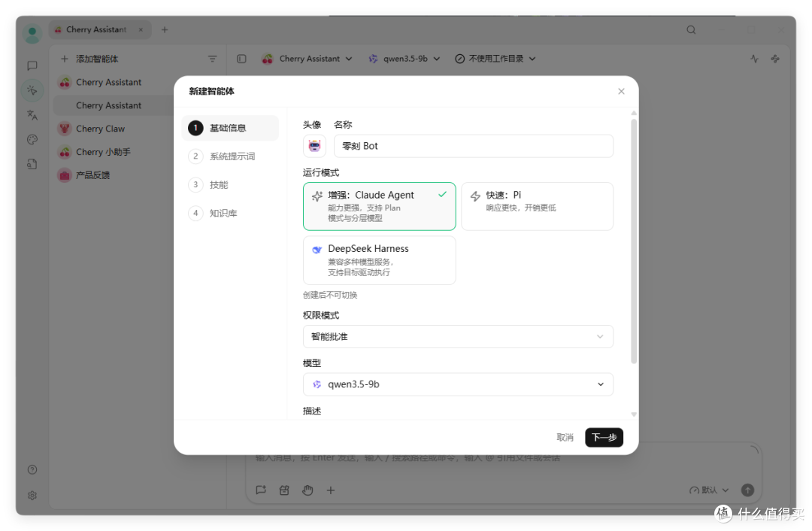Select the 快速: Pi run mode
The image size is (812, 531).
tap(537, 206)
